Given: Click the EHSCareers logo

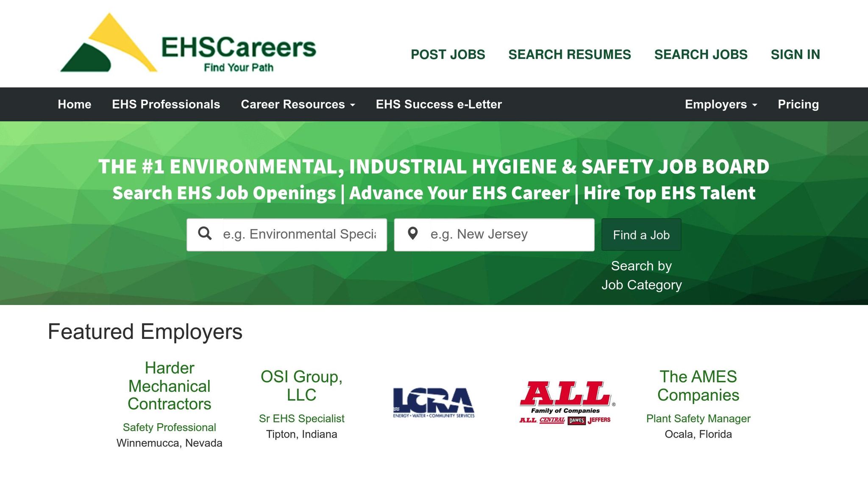Looking at the screenshot, I should (x=188, y=43).
